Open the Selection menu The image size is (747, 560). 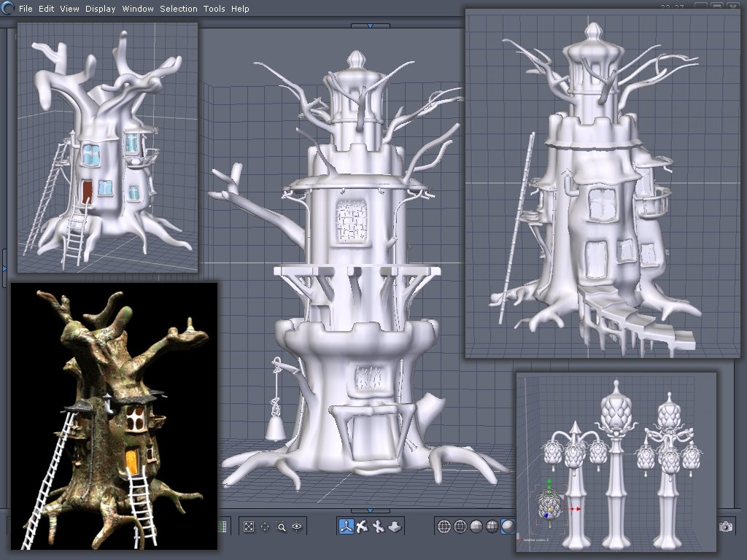coord(179,9)
